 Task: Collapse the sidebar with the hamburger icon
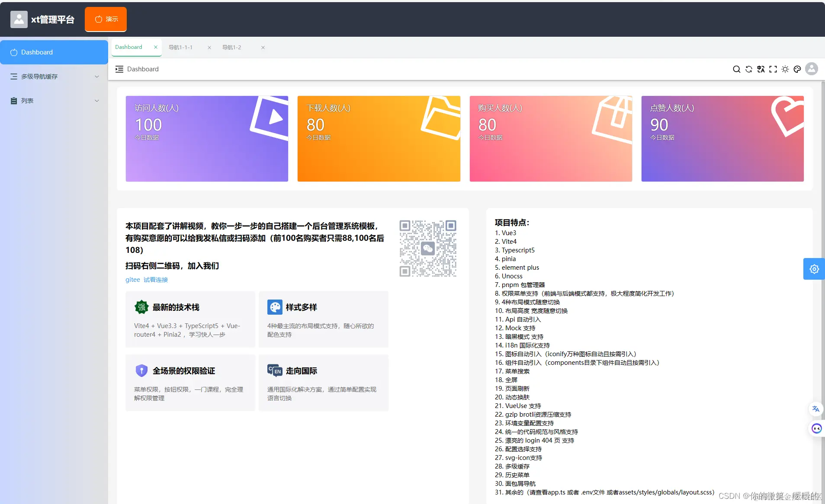pos(119,69)
